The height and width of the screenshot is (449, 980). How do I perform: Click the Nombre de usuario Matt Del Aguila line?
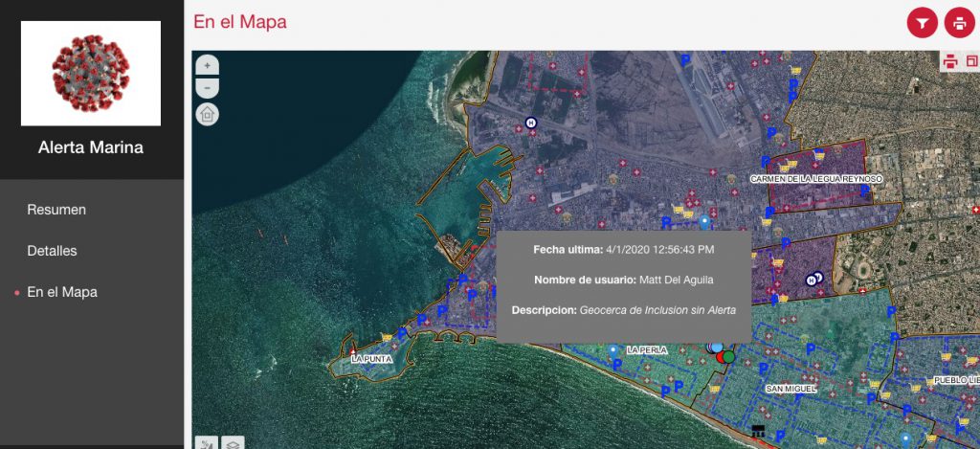click(624, 280)
